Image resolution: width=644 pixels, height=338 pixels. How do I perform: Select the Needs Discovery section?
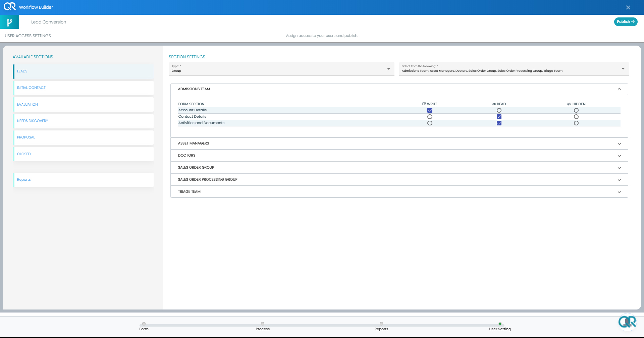pyautogui.click(x=83, y=121)
